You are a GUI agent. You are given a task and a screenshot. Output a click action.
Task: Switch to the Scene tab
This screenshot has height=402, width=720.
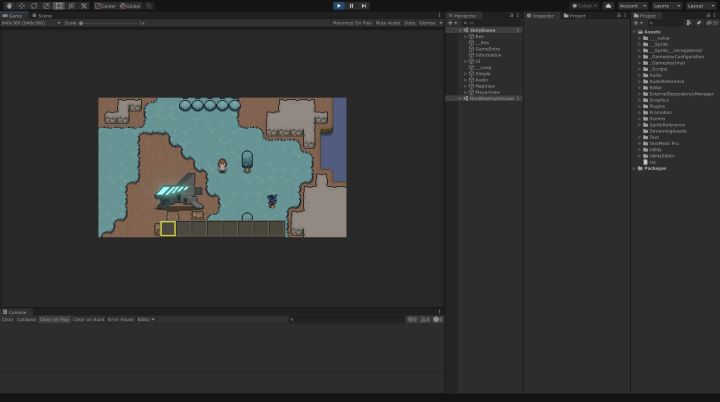point(44,15)
